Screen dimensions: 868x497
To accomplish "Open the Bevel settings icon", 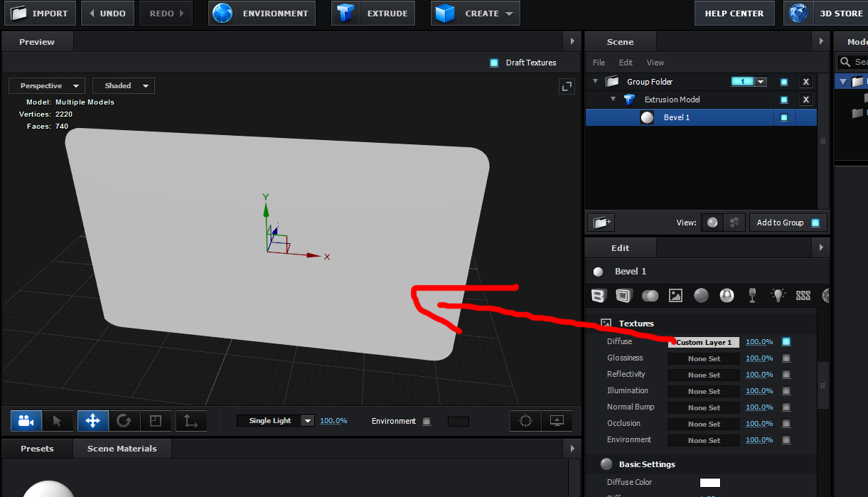I will 599,295.
